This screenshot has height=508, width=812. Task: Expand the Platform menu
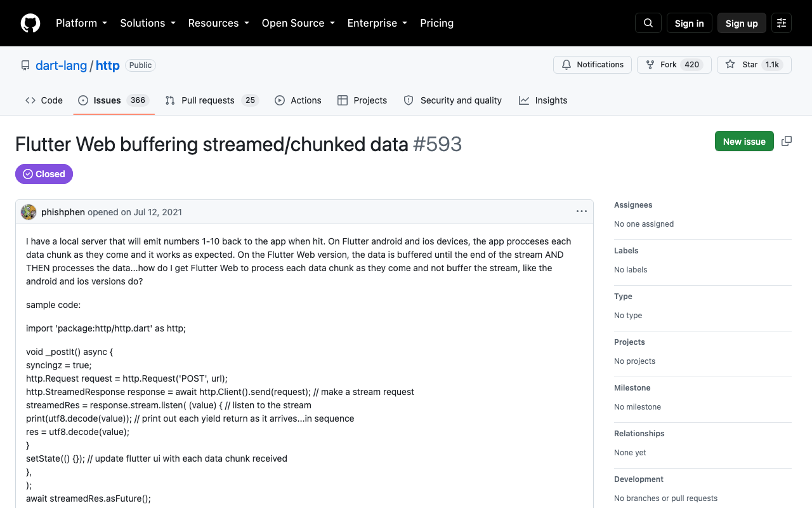coord(81,23)
